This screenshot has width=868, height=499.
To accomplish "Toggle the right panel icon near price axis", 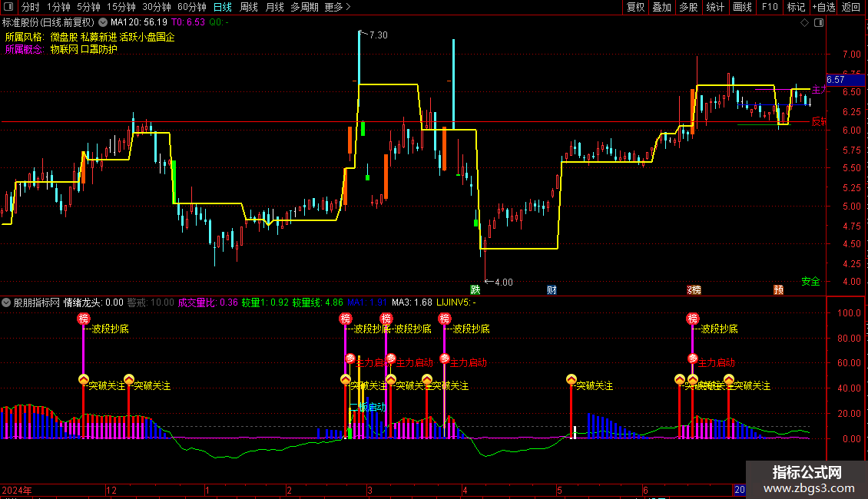I will [x=819, y=23].
